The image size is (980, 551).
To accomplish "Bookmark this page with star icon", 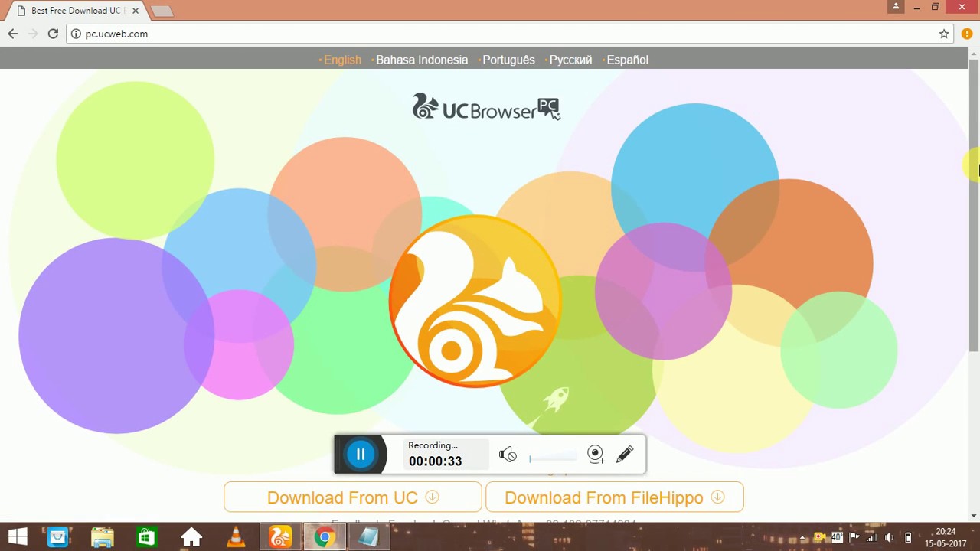I will point(944,34).
